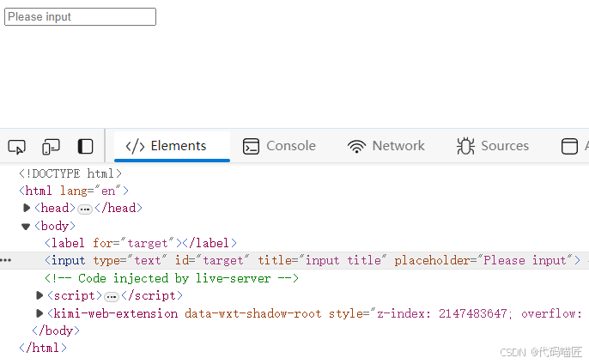The height and width of the screenshot is (364, 589).
Task: Toggle device emulation icon
Action: 51,147
